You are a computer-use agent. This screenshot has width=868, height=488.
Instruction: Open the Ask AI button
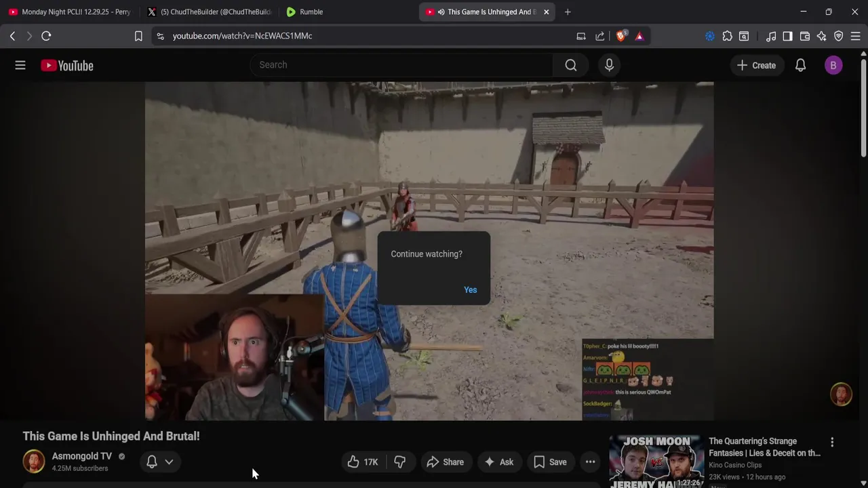(x=498, y=462)
